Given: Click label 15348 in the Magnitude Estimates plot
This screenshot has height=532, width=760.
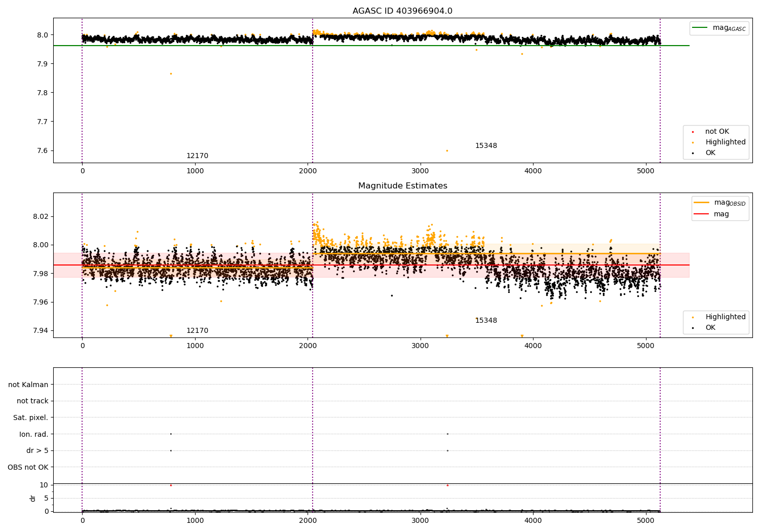Looking at the screenshot, I should (x=486, y=321).
